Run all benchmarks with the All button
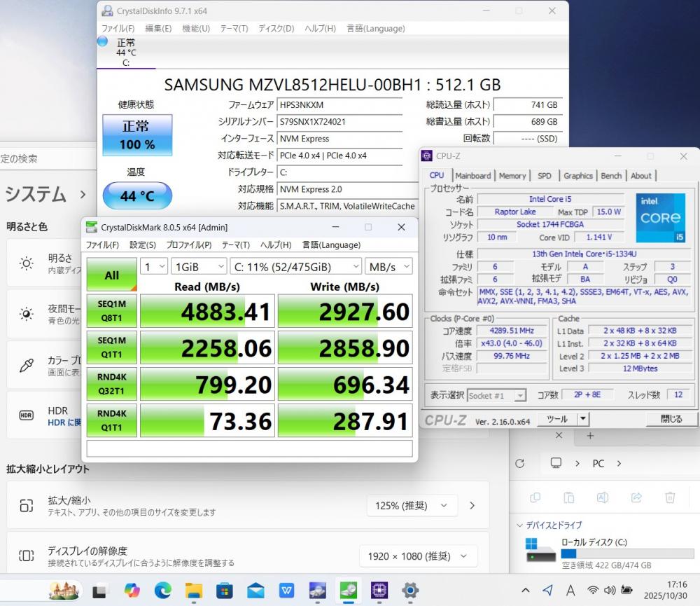700x606 pixels. click(x=111, y=275)
